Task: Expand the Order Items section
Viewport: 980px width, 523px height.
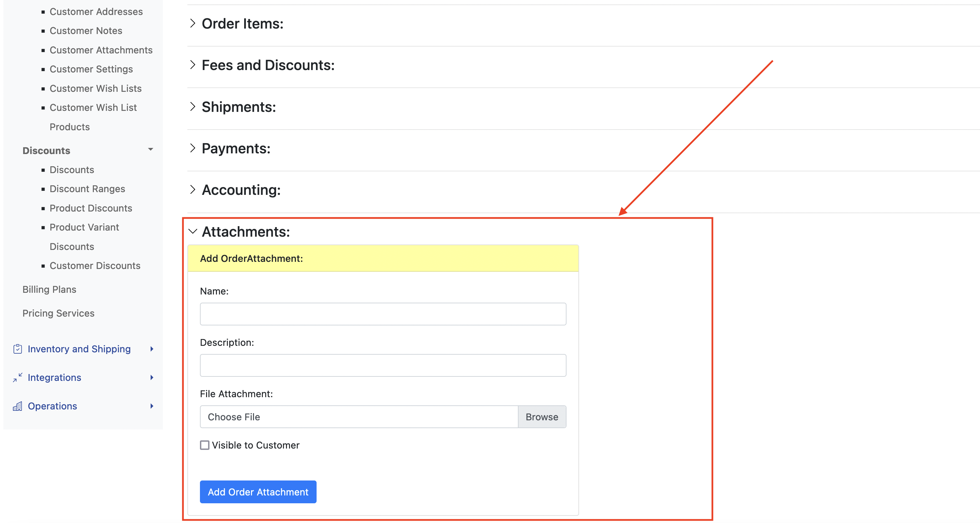Action: 193,23
